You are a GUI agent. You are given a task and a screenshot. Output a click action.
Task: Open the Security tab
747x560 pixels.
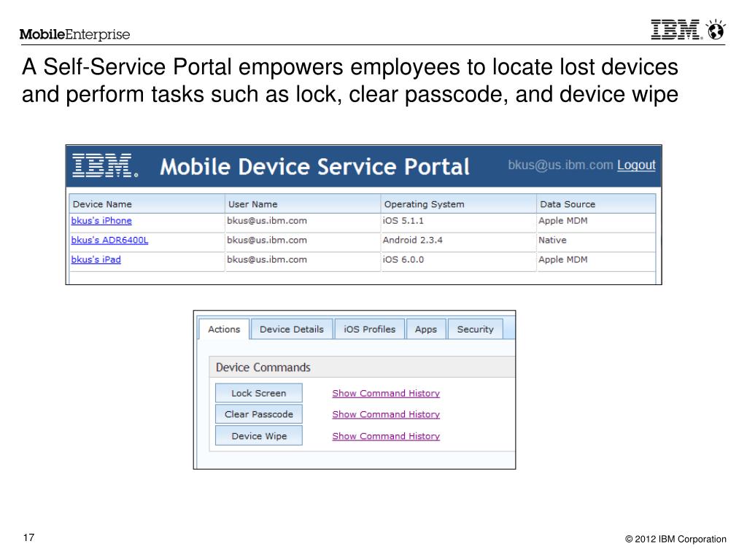[x=476, y=329]
